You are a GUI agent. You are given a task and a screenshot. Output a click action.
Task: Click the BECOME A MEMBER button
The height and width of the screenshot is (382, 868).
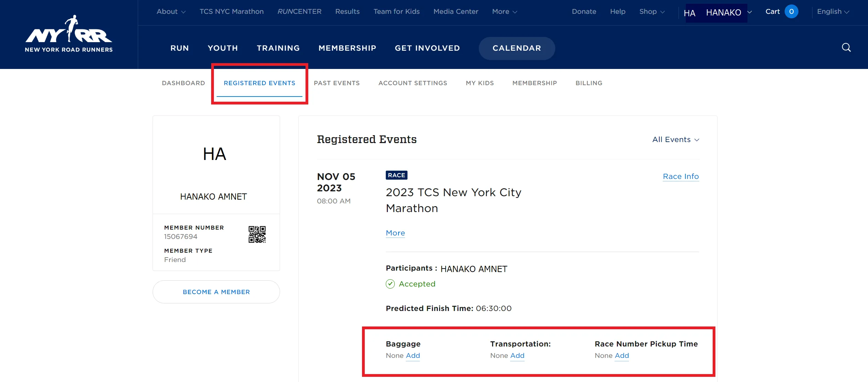pyautogui.click(x=216, y=292)
